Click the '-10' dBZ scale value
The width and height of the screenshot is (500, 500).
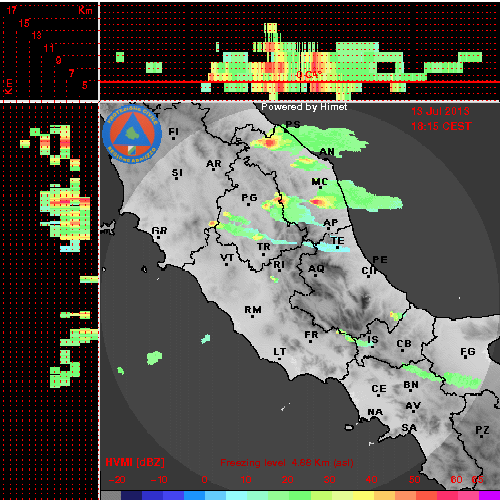159,480
